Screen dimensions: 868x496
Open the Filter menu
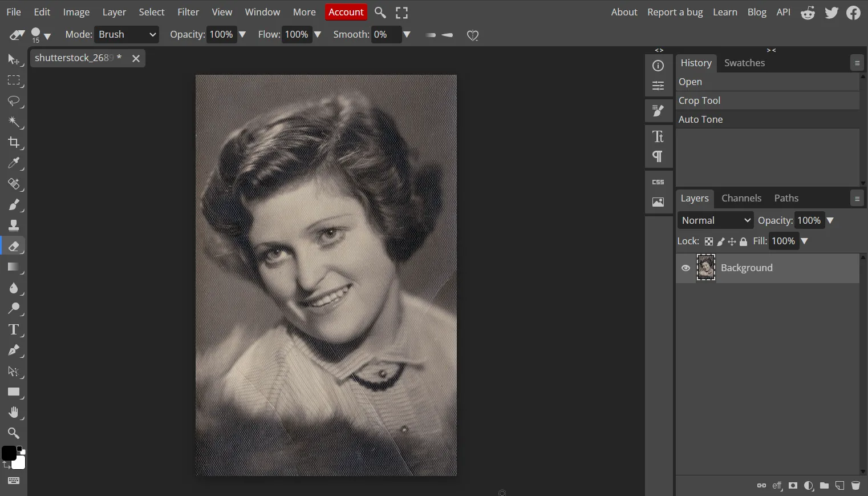tap(188, 12)
